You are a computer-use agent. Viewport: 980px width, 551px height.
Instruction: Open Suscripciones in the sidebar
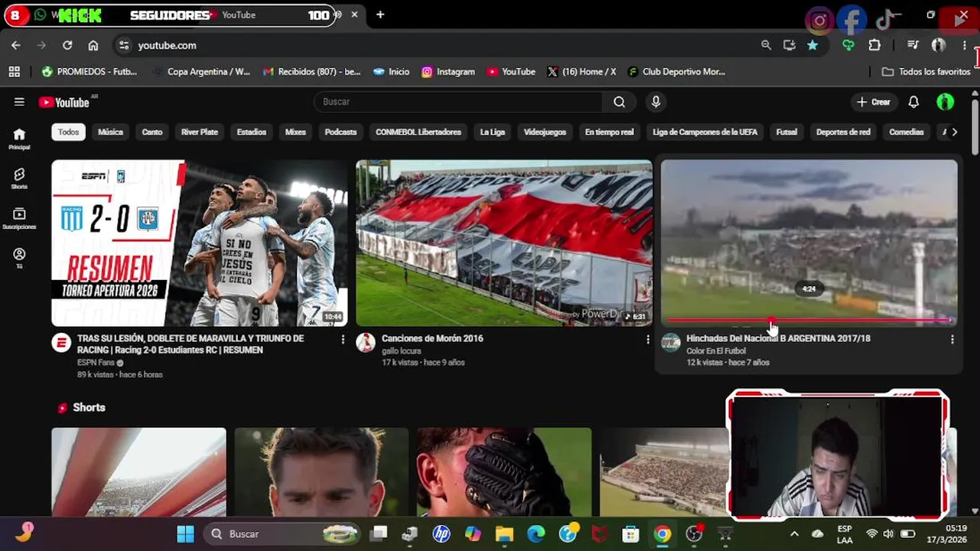click(19, 218)
